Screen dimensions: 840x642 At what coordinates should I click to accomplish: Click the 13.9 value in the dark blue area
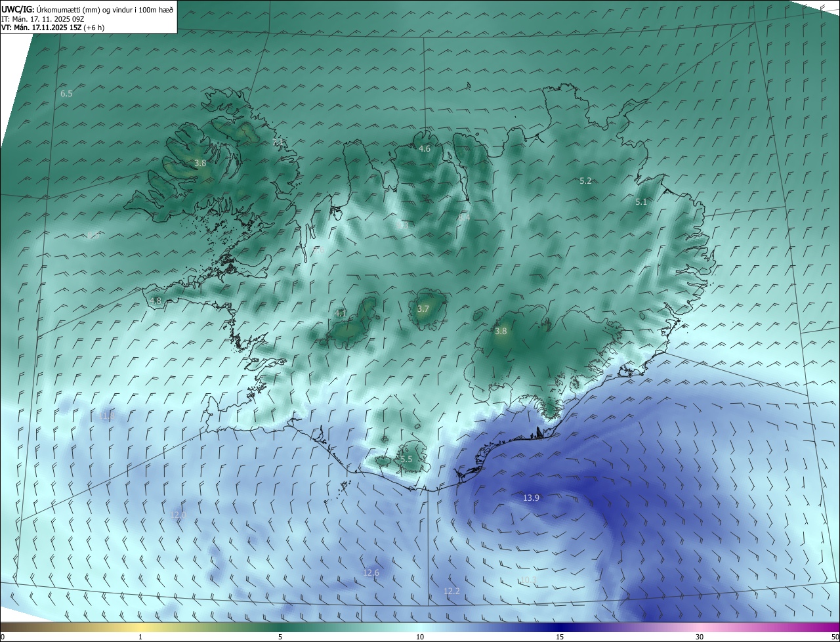click(x=531, y=498)
